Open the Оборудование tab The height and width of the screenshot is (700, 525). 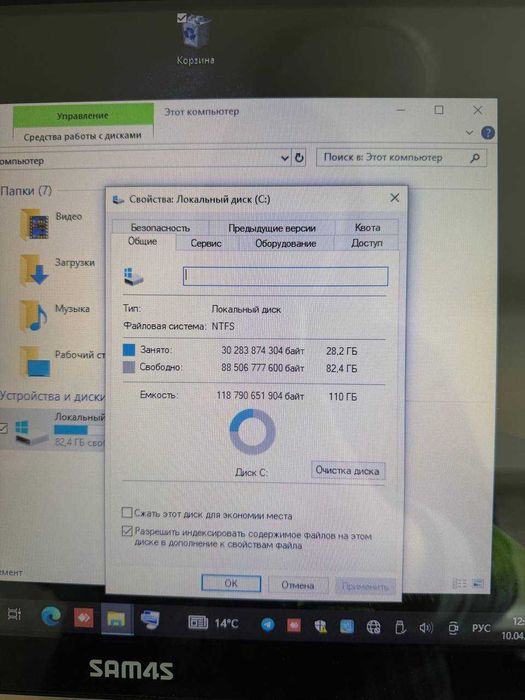286,243
